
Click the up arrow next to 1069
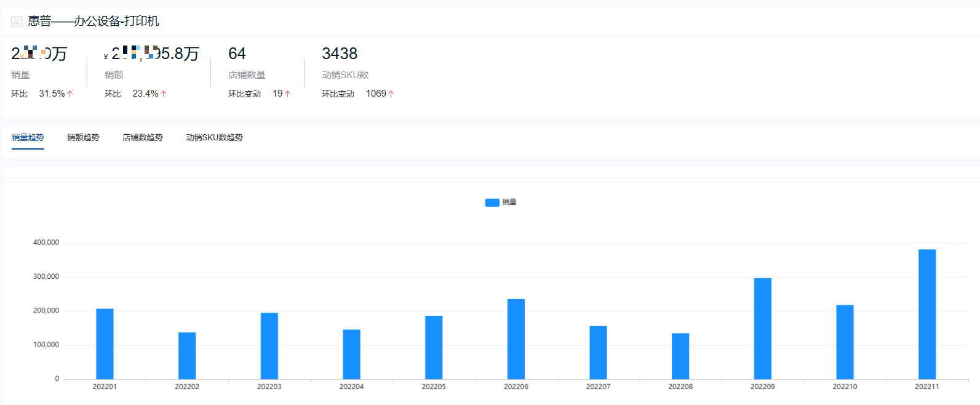(x=391, y=94)
